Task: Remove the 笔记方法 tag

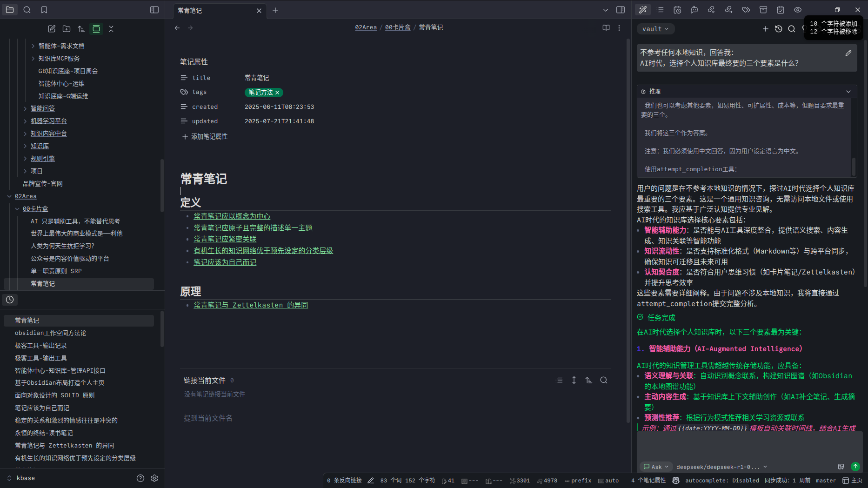Action: tap(278, 93)
